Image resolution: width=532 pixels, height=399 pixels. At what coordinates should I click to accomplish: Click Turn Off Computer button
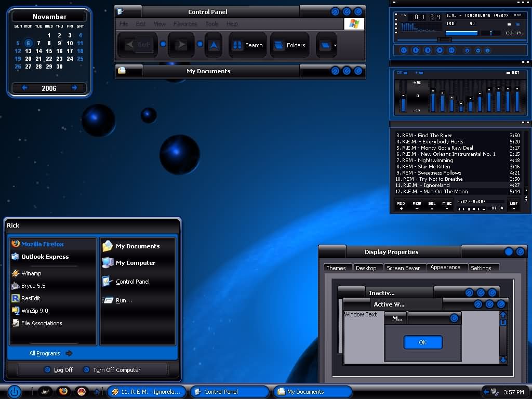(x=112, y=370)
